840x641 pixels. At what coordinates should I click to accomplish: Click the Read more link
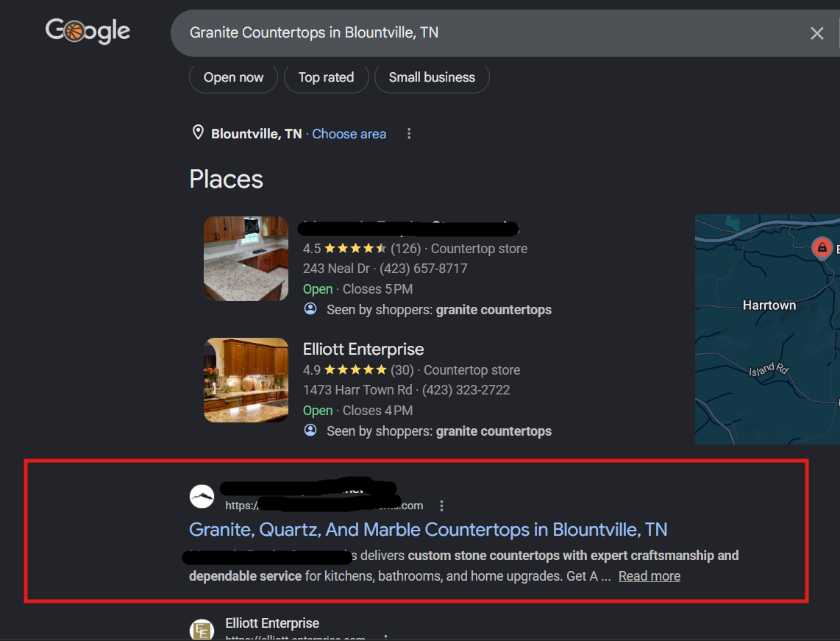point(649,576)
